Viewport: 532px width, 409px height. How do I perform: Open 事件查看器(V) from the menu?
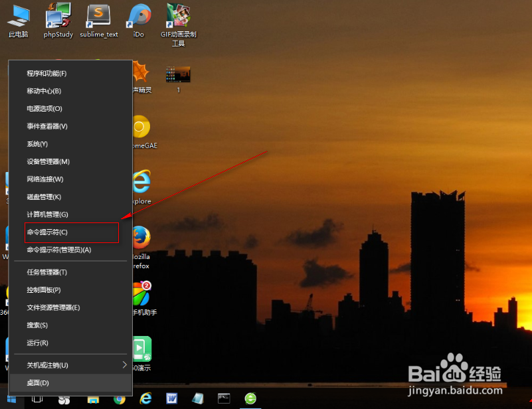coord(70,126)
